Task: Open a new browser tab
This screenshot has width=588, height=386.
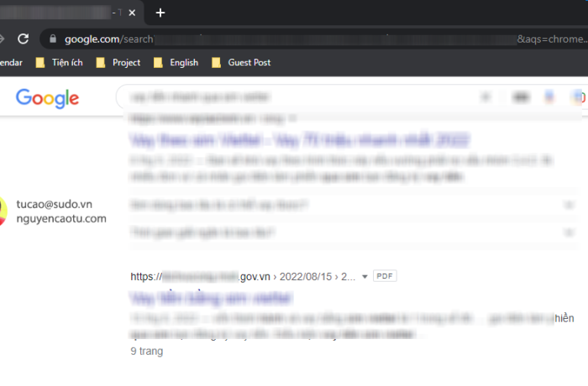Action: pyautogui.click(x=160, y=13)
